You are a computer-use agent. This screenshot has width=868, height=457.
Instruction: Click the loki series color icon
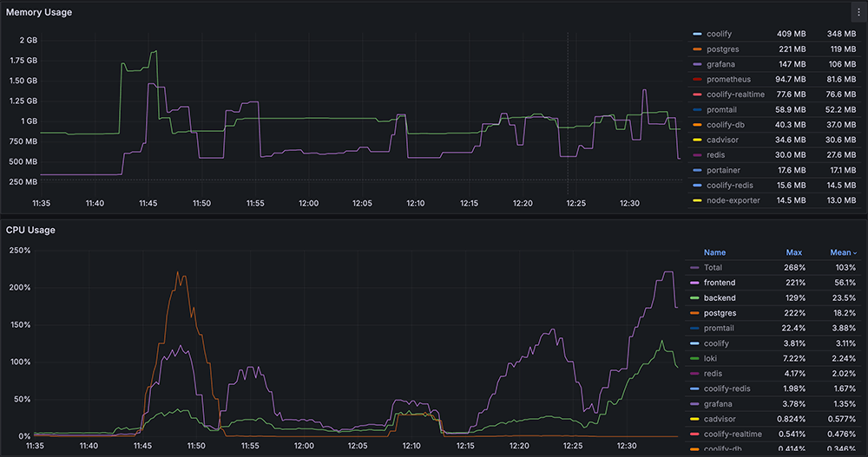click(x=694, y=358)
